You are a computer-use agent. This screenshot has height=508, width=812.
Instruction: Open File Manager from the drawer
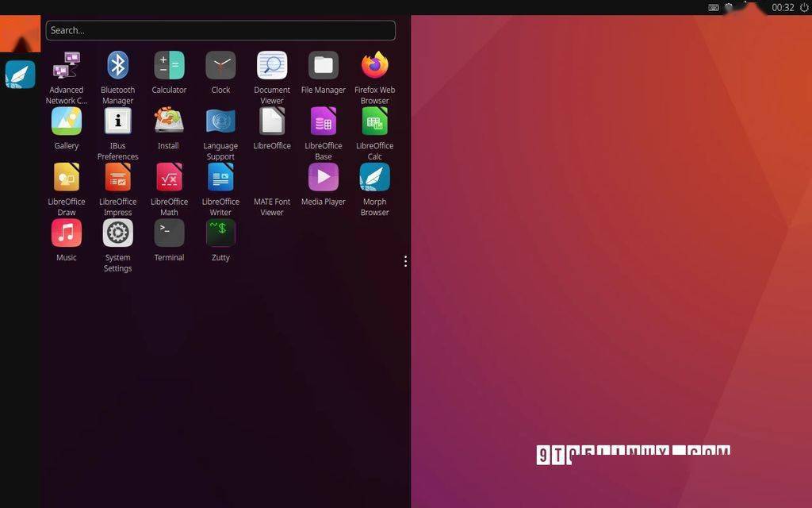[x=324, y=66]
